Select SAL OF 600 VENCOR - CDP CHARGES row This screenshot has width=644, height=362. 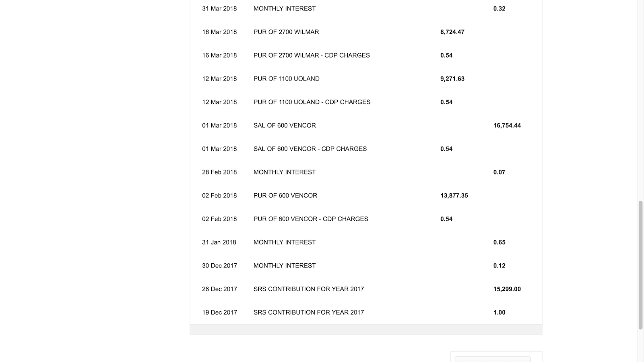pos(310,149)
